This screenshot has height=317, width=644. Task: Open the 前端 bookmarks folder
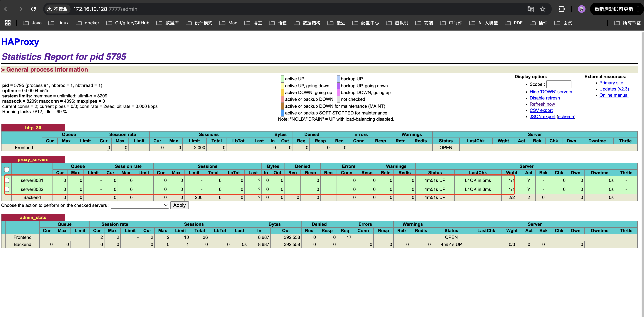click(x=424, y=23)
